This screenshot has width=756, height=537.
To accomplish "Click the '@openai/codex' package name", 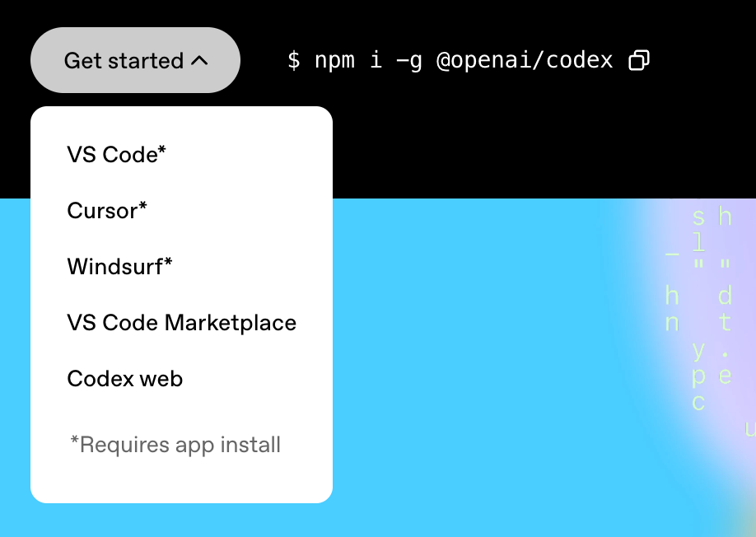I will (525, 60).
